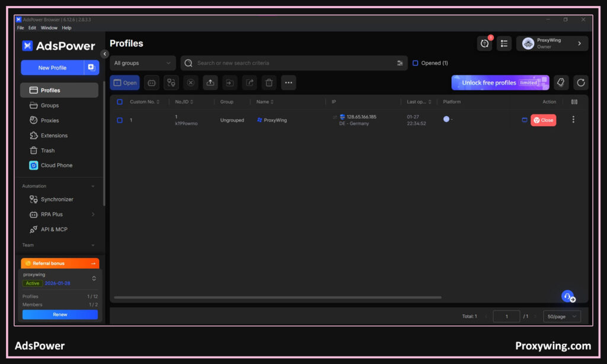This screenshot has width=607, height=364.
Task: Click the refresh icon beside Unlock banner
Action: pos(580,83)
